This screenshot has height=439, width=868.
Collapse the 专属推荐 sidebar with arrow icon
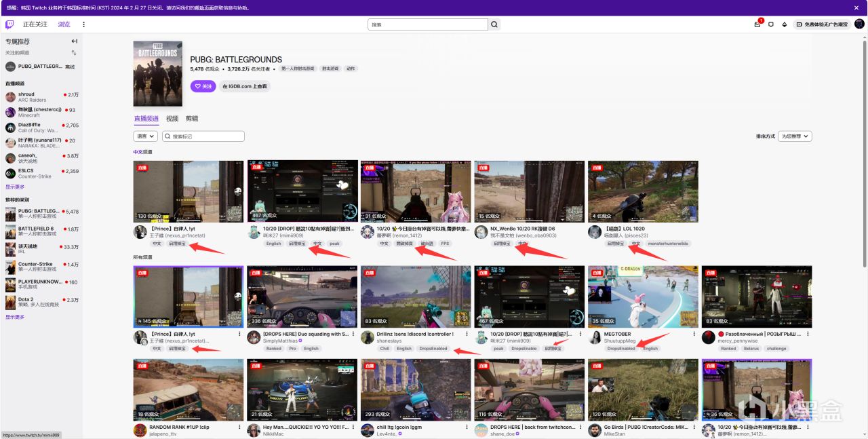click(75, 41)
